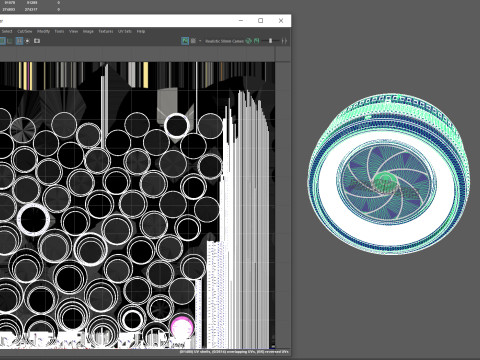This screenshot has height=360, width=480.
Task: Click the grey checker icon beside the green one
Action: click(193, 41)
